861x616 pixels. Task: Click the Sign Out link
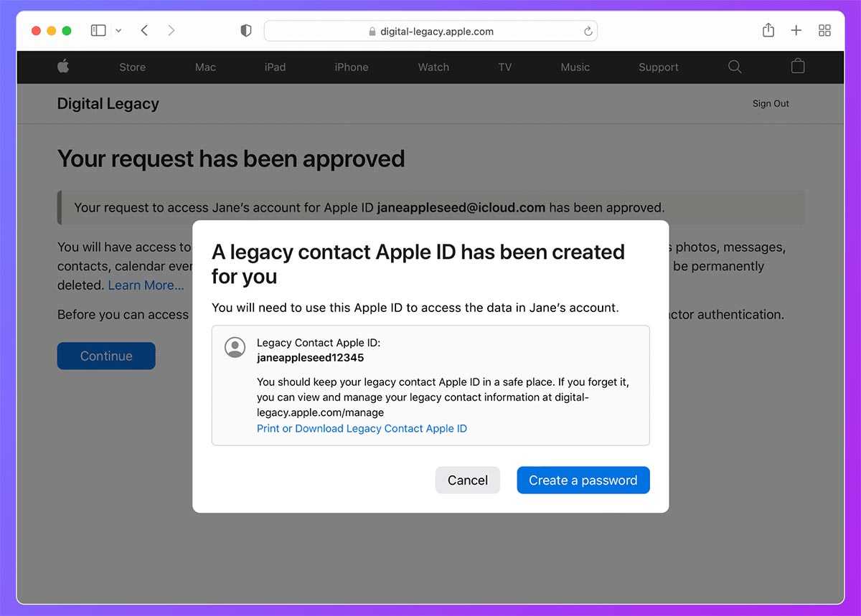770,103
